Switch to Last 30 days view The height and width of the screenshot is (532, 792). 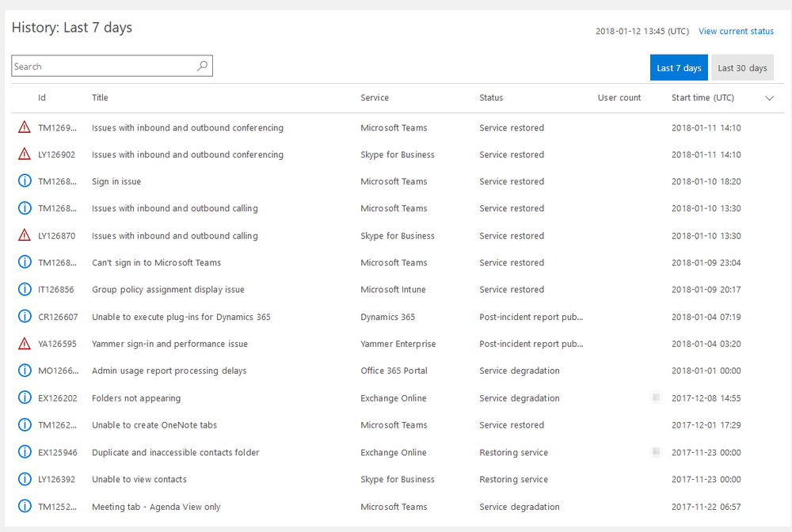coord(743,67)
